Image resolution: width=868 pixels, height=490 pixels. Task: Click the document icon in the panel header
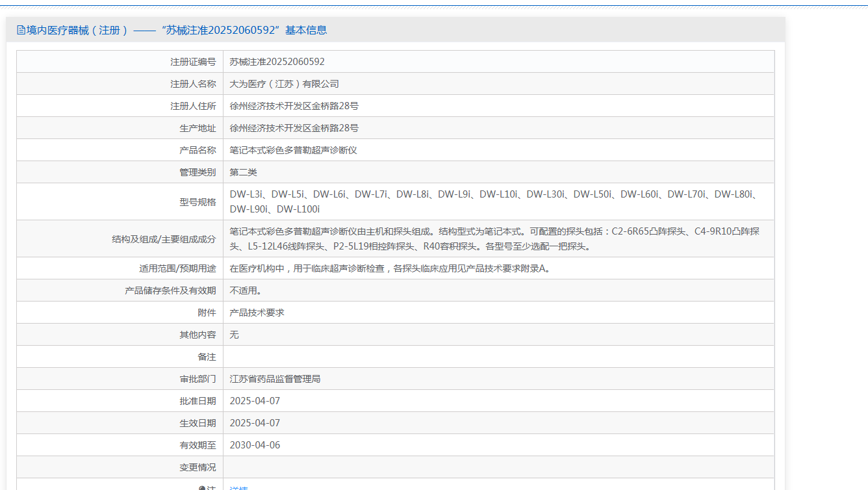[21, 30]
